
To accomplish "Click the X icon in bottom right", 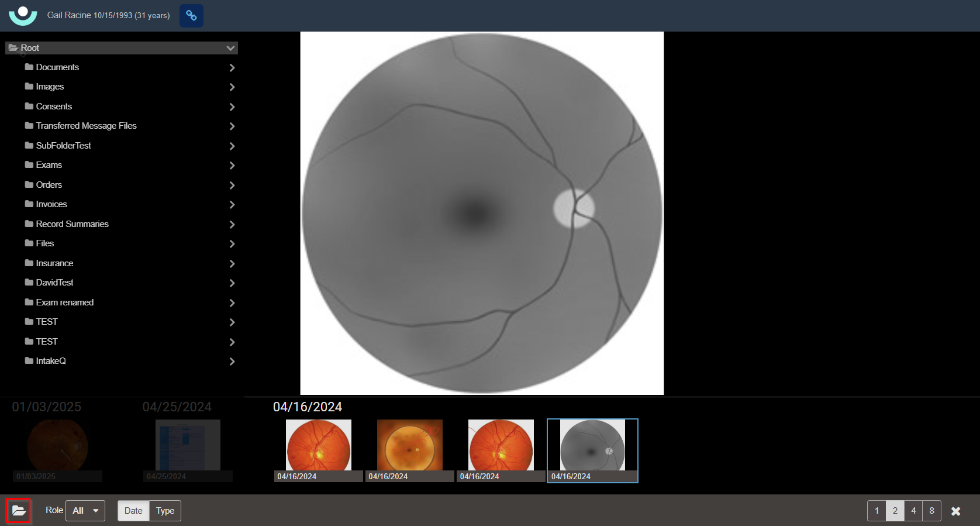I will tap(955, 511).
